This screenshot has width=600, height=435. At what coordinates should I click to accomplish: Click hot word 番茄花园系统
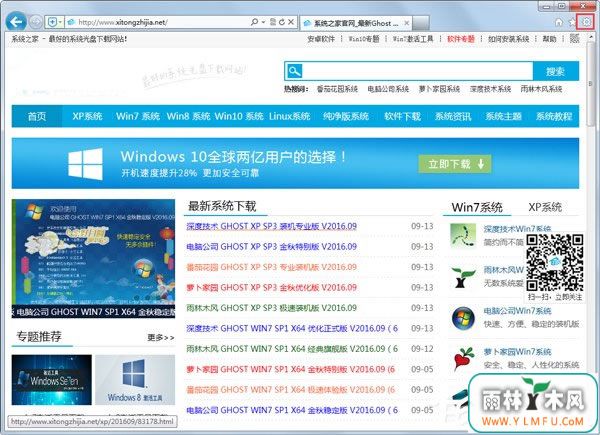point(337,89)
